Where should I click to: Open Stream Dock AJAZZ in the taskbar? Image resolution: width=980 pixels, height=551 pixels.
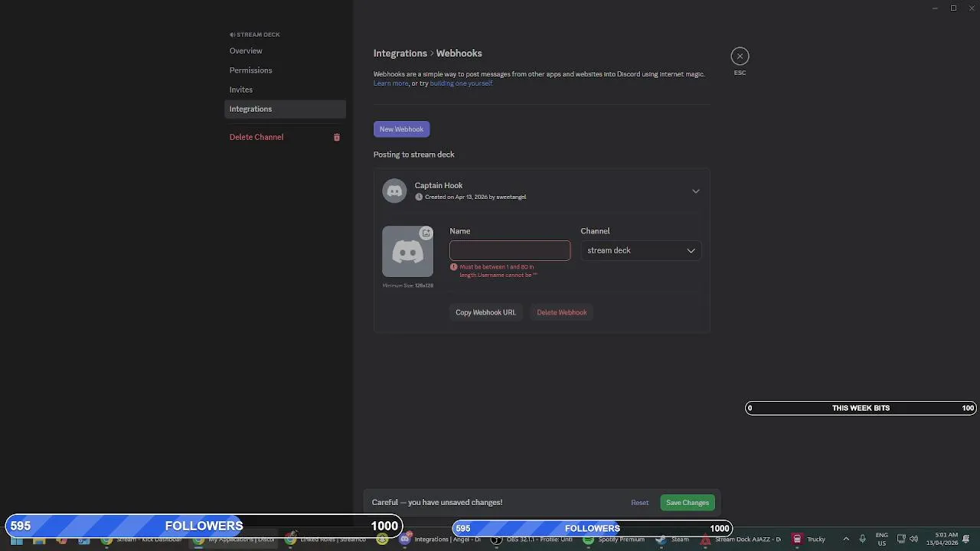pyautogui.click(x=740, y=540)
